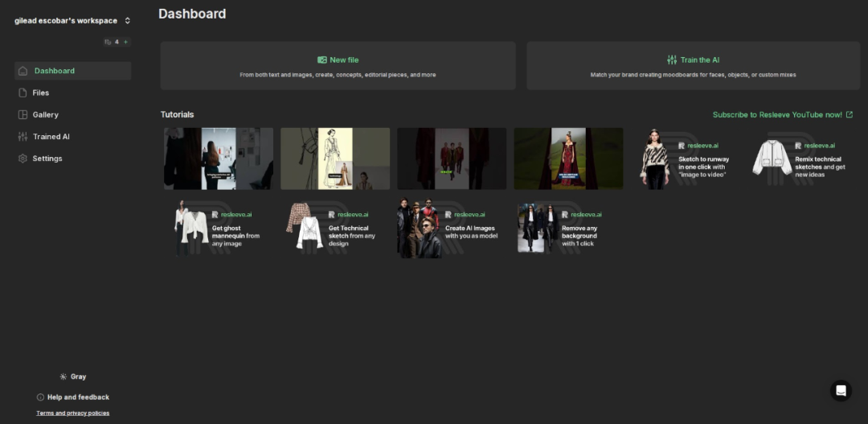Click the green plus icon beside credits count
868x424 pixels.
tap(125, 42)
